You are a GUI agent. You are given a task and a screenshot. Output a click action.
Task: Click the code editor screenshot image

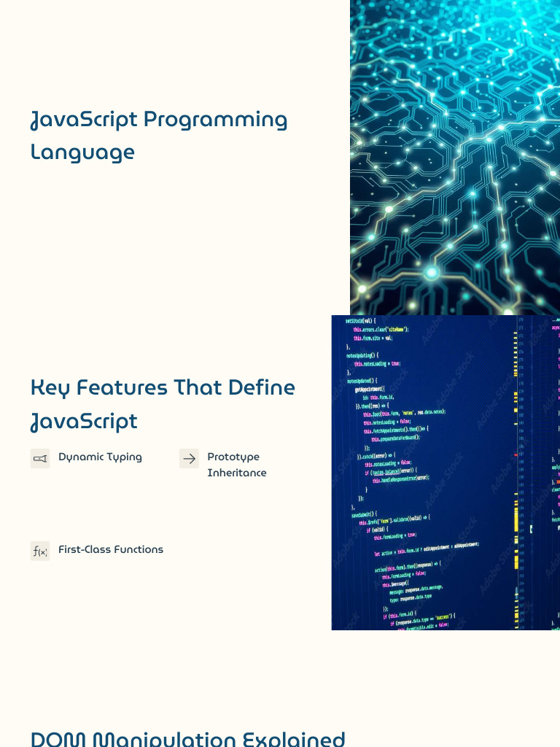[x=446, y=473]
